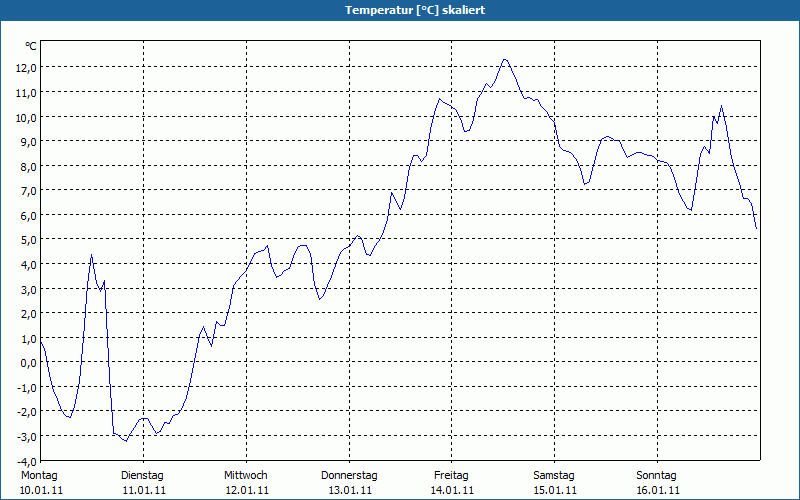Click the 10,0 axis value
The height and width of the screenshot is (500, 800).
pos(26,117)
